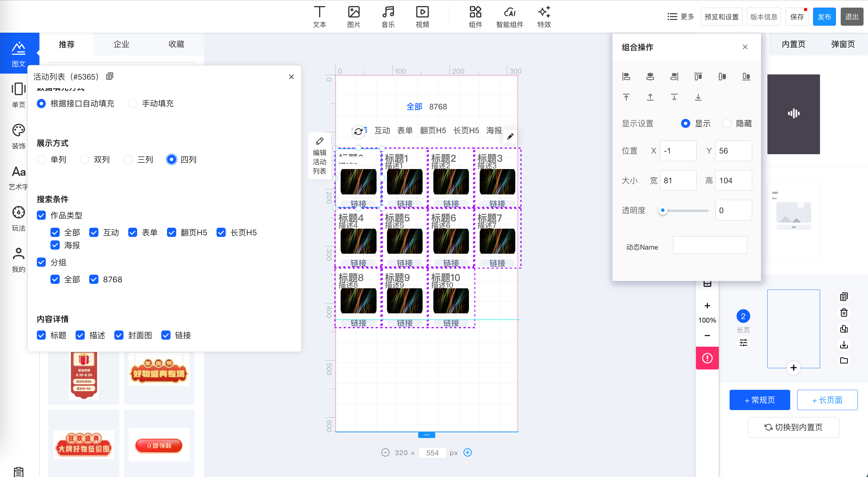Click the 发布 publish button
Screen dimensions: 868x477
click(824, 17)
